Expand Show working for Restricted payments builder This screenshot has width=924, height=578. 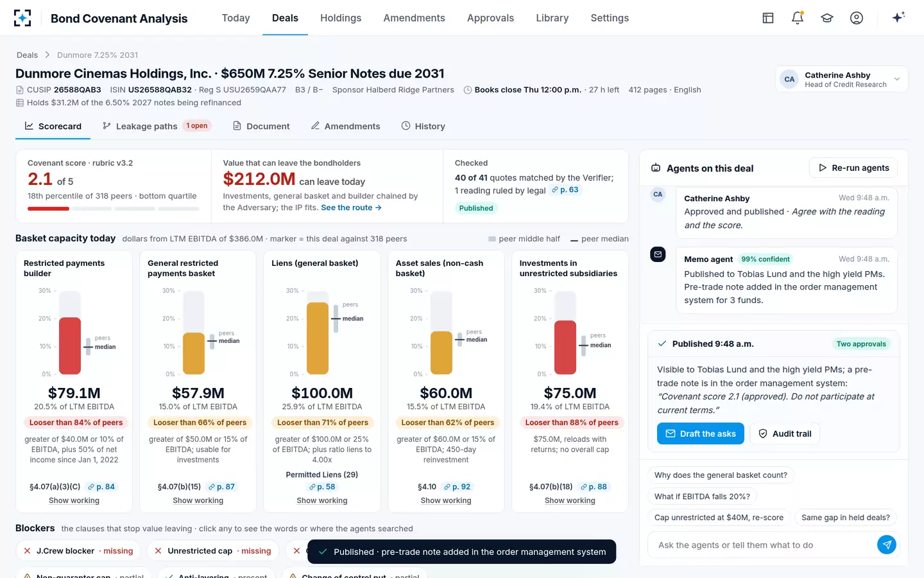[x=74, y=500]
